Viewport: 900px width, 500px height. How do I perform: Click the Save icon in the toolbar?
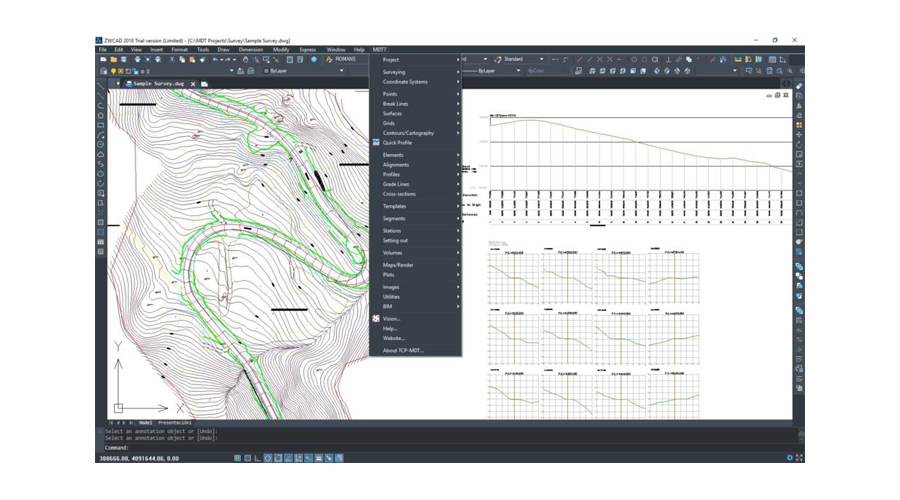coord(124,59)
